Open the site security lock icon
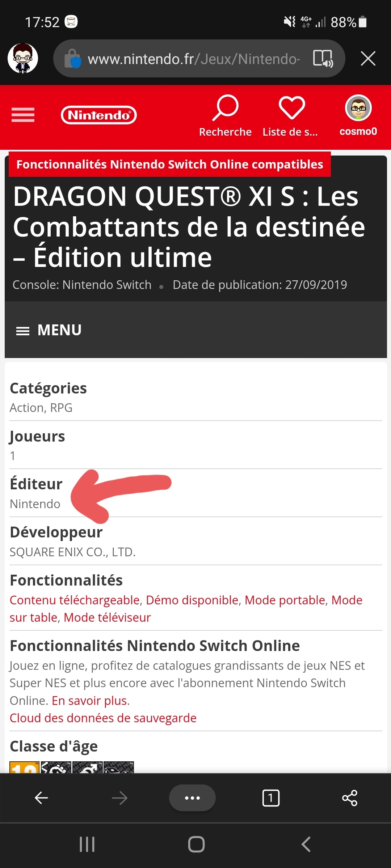The image size is (391, 868). tap(73, 59)
